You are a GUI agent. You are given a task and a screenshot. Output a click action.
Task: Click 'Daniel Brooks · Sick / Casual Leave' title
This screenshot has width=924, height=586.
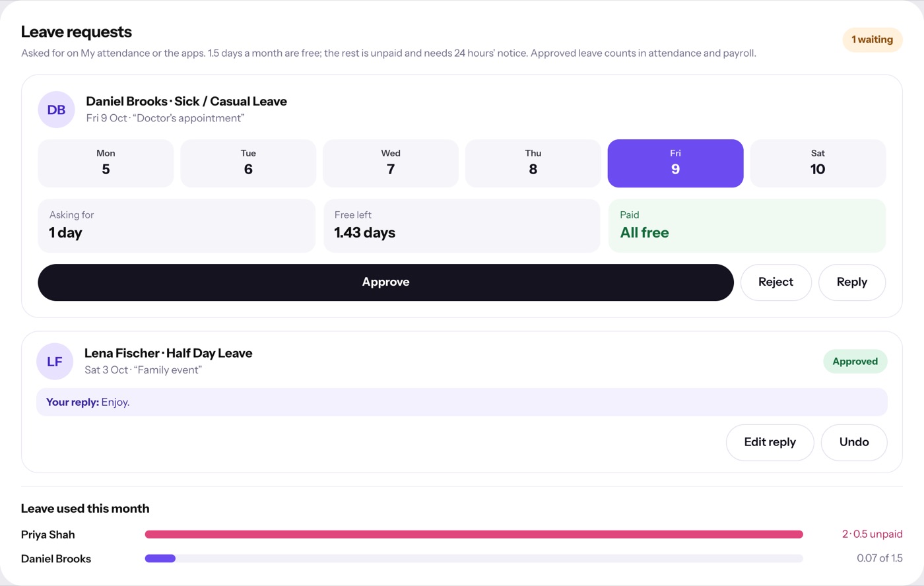[x=186, y=101]
